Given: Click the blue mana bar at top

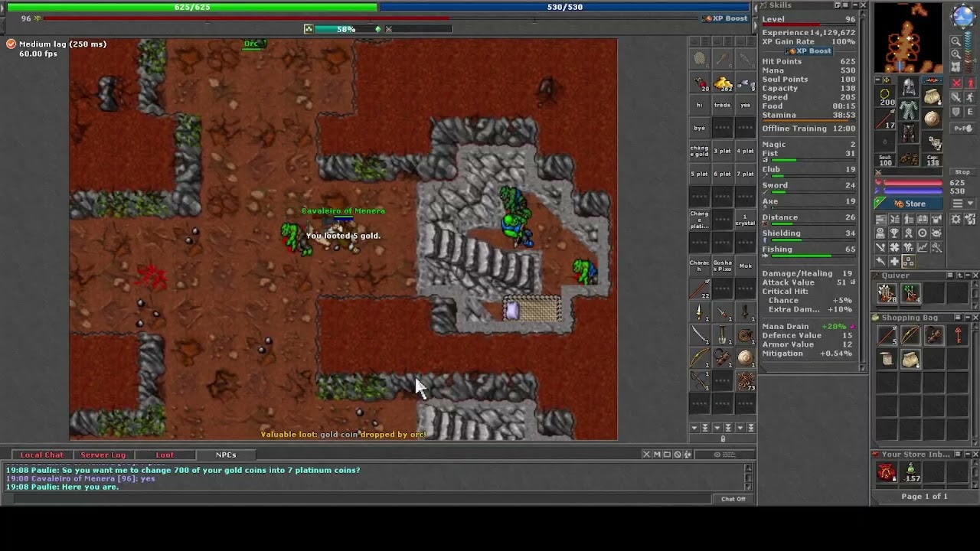Looking at the screenshot, I should tap(565, 7).
